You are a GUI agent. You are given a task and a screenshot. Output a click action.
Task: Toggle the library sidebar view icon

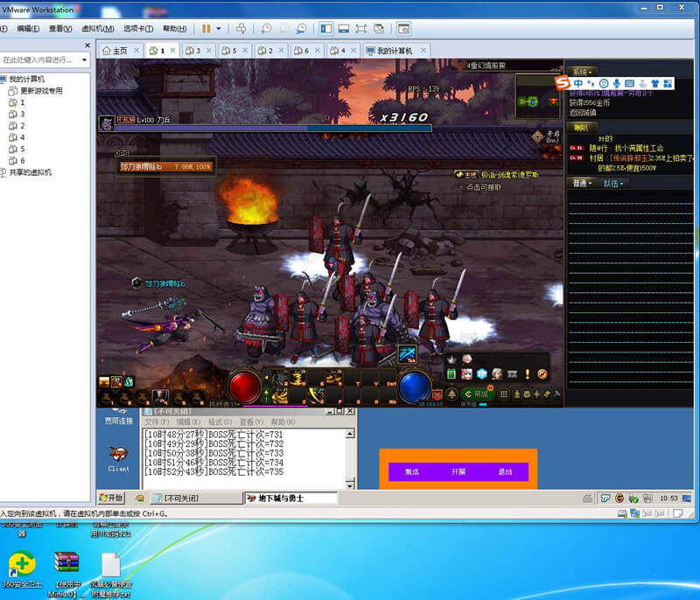click(325, 29)
